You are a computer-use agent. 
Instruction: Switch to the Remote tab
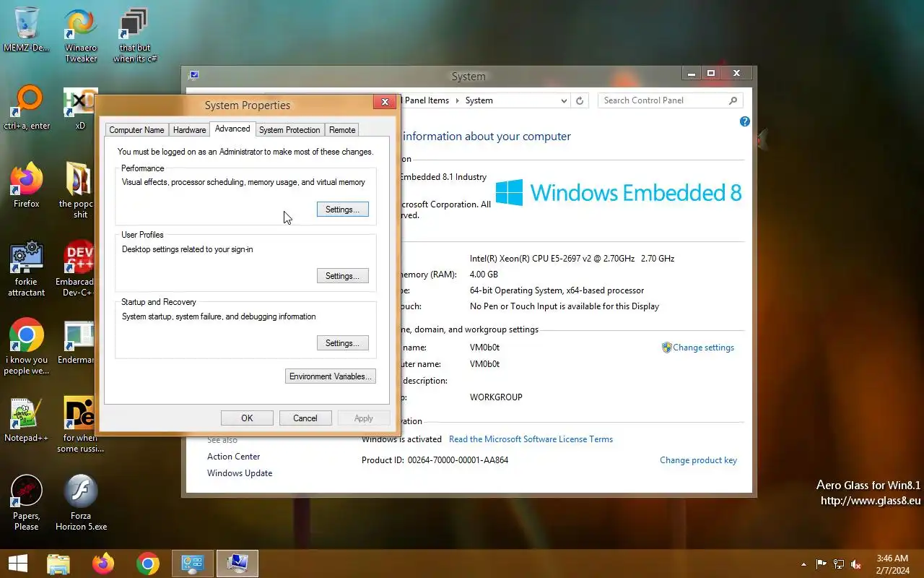(342, 130)
